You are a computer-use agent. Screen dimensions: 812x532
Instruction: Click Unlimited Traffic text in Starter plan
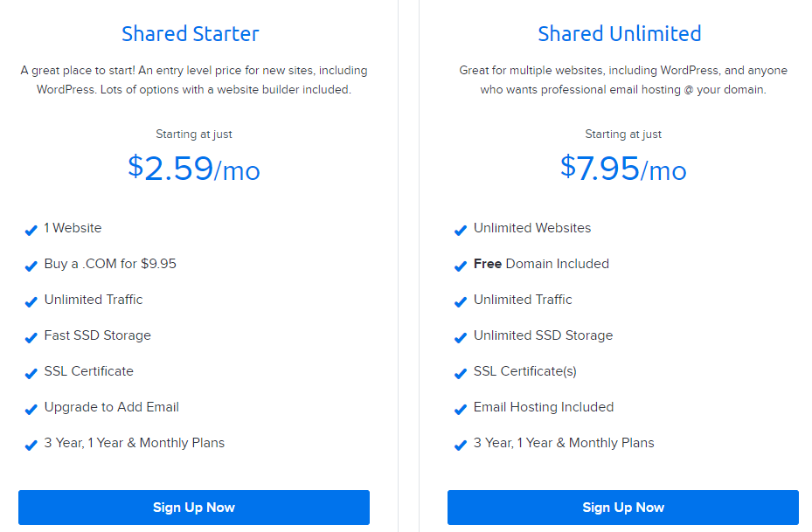94,300
